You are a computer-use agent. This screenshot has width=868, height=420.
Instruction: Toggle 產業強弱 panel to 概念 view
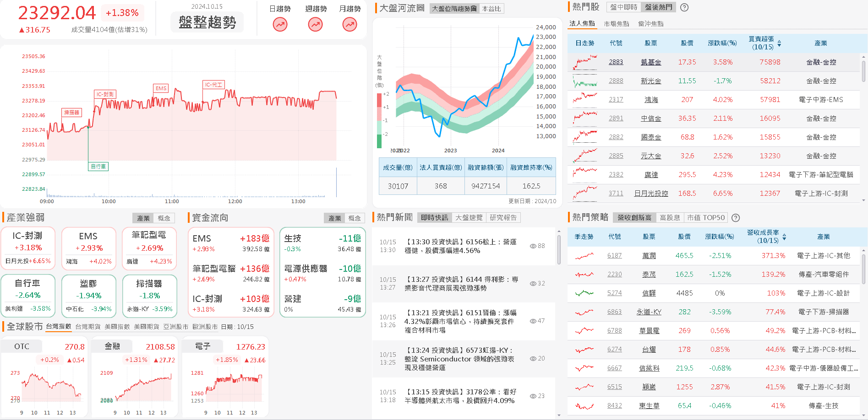point(164,218)
